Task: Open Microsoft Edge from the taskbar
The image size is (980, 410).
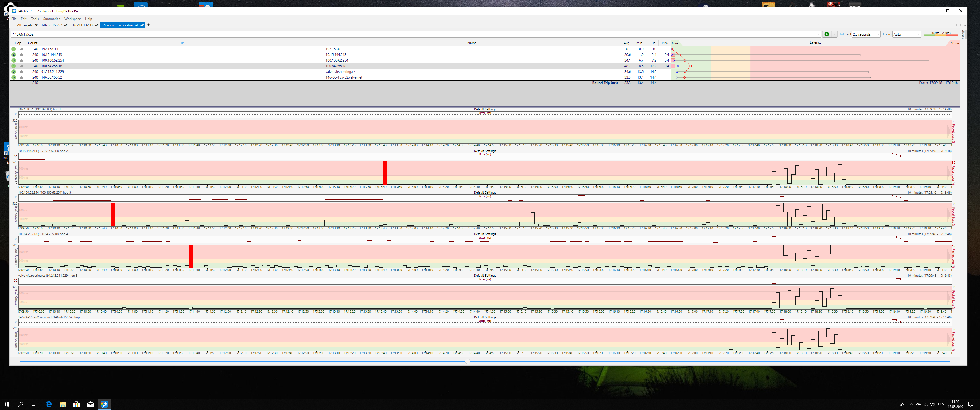Action: tap(49, 404)
